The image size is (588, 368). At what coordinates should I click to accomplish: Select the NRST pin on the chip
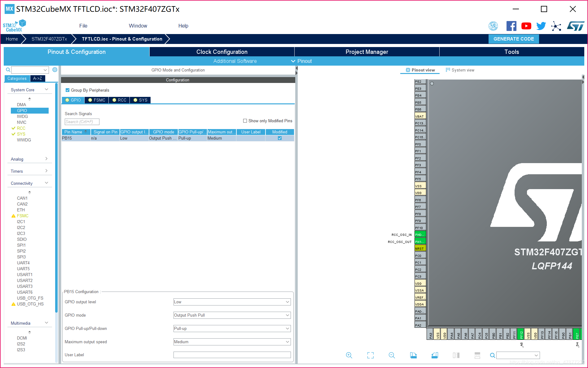pos(420,248)
